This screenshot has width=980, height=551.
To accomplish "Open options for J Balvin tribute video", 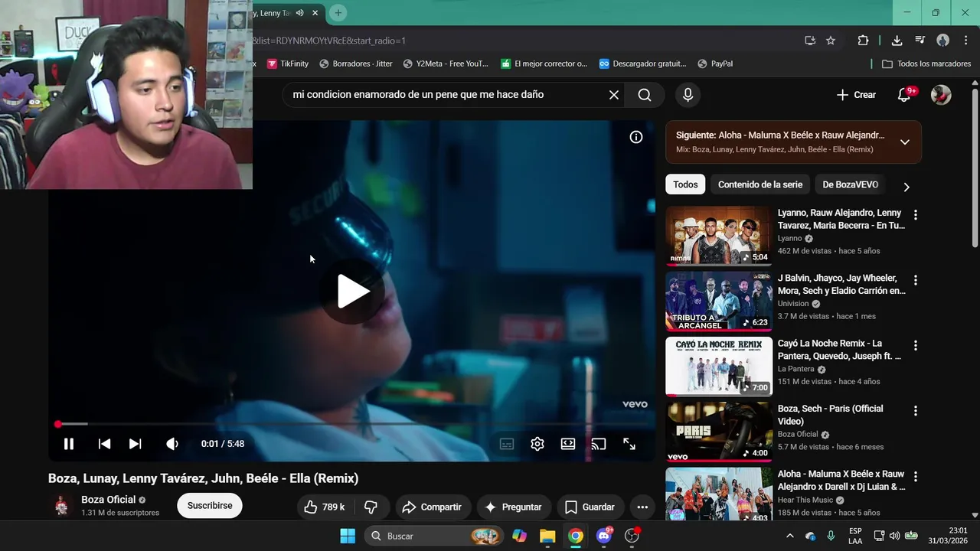I will pos(915,280).
